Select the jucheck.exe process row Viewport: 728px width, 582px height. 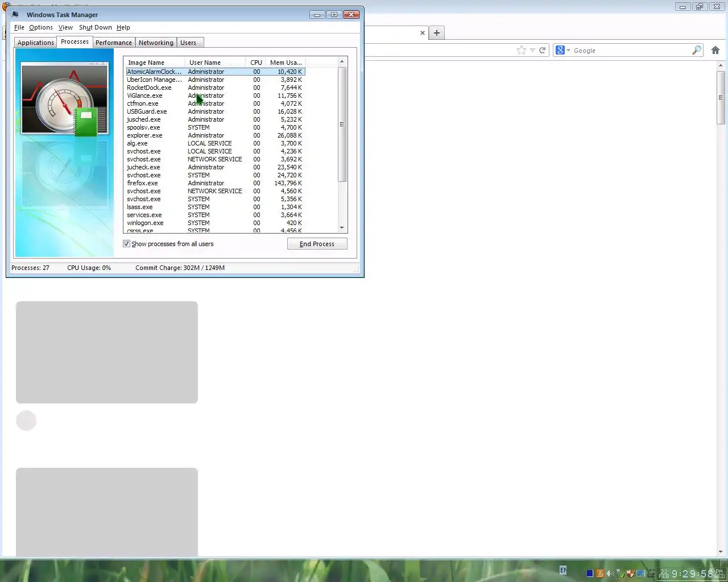(216, 167)
